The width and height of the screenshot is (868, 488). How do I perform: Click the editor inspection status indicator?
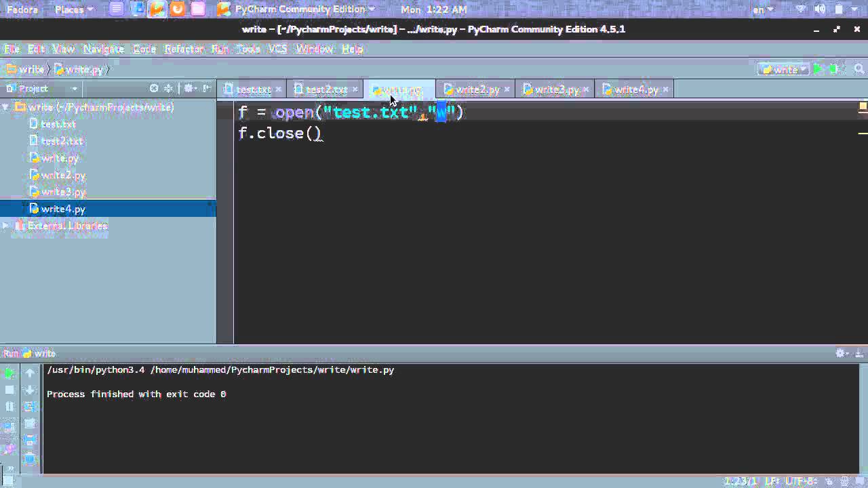863,106
